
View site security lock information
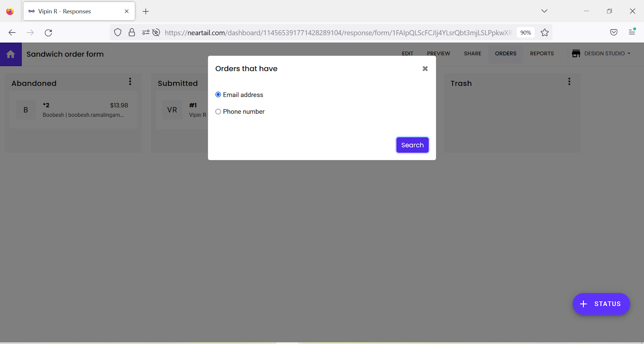[x=132, y=33]
